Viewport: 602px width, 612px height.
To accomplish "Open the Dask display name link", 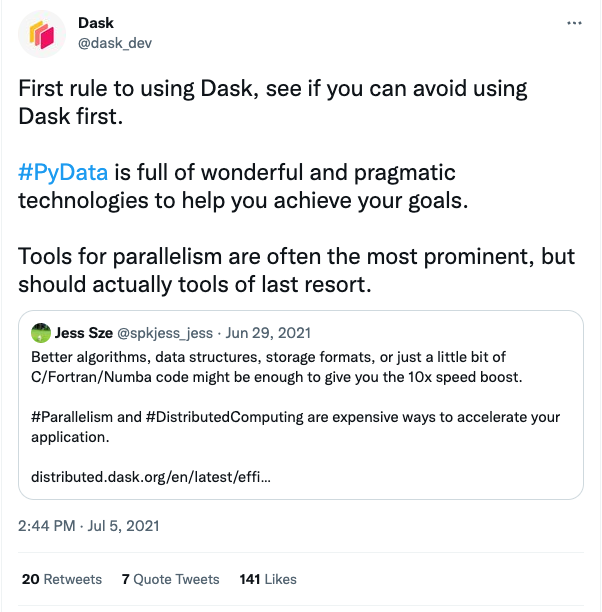I will pyautogui.click(x=96, y=23).
